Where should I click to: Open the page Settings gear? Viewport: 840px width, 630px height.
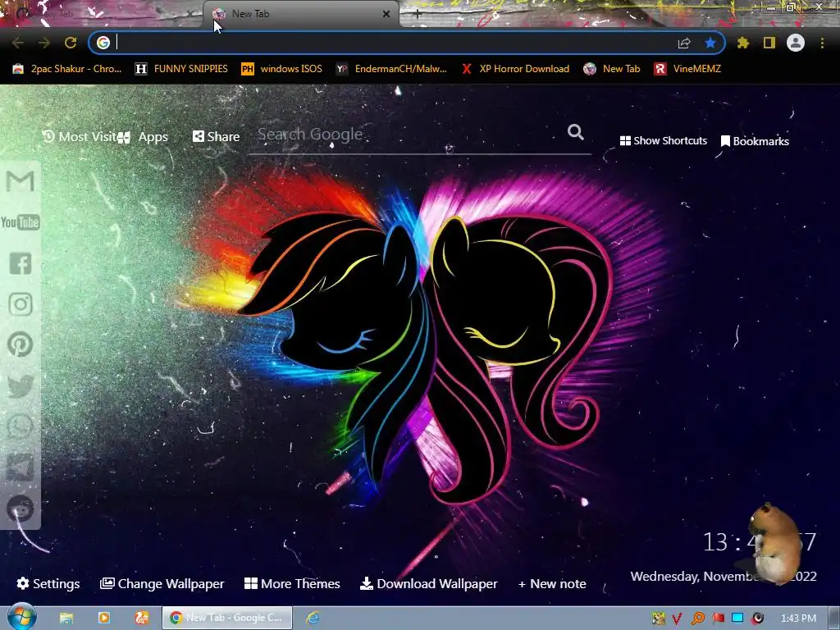click(48, 583)
